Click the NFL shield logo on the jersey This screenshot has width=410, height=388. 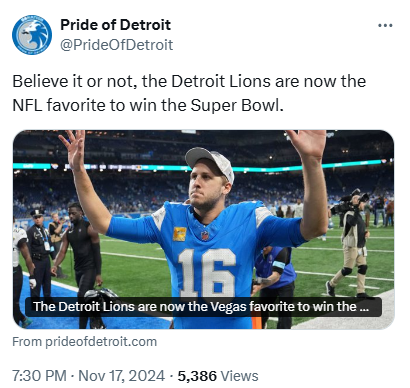pos(205,235)
